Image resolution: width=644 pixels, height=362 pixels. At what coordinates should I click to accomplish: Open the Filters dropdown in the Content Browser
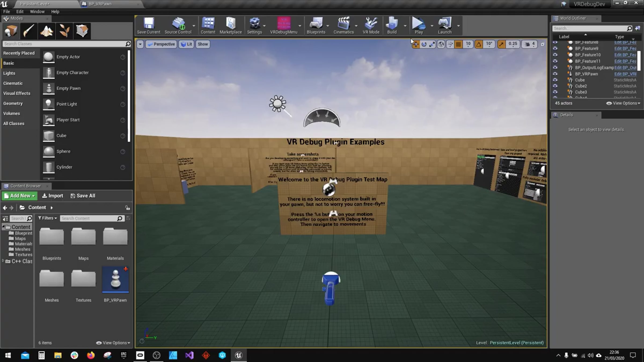click(x=47, y=218)
